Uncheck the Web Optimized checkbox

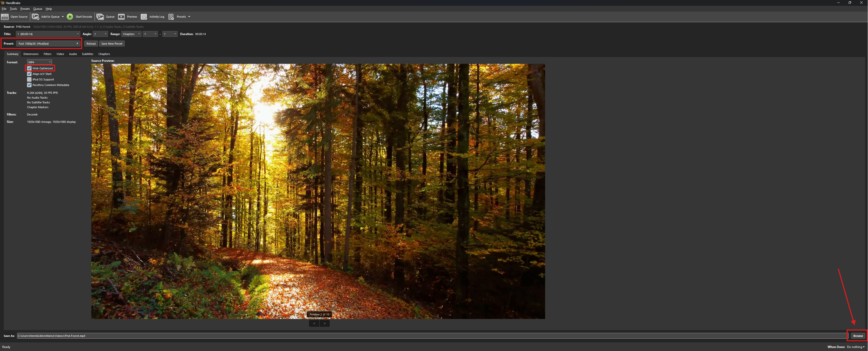[29, 68]
